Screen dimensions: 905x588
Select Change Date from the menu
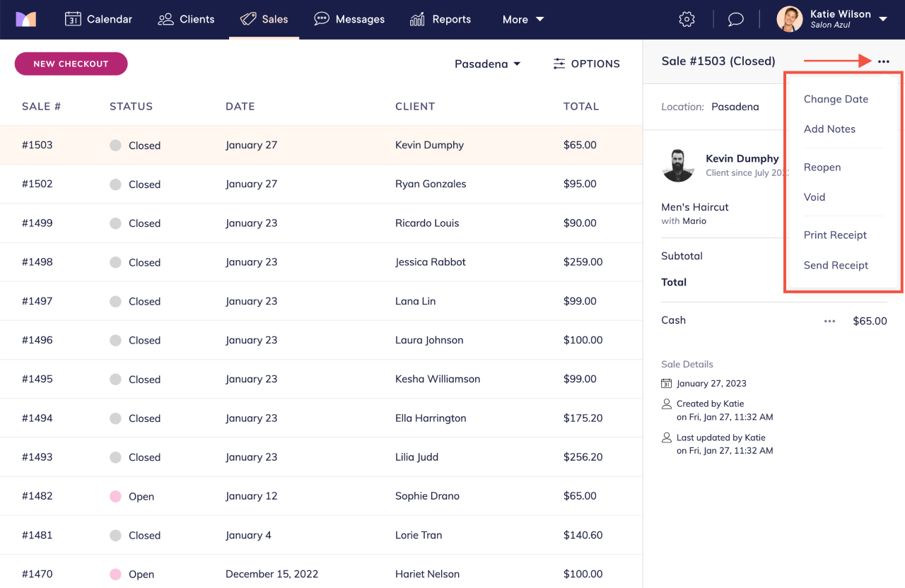[836, 99]
